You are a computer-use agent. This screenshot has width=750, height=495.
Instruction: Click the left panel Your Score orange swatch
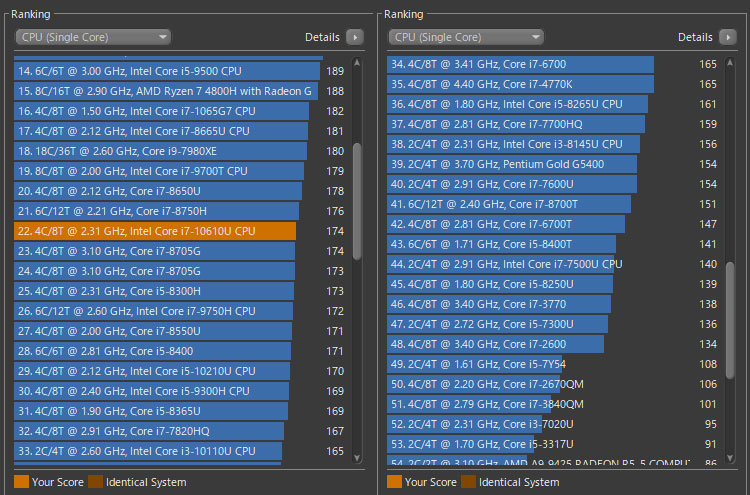(22, 482)
